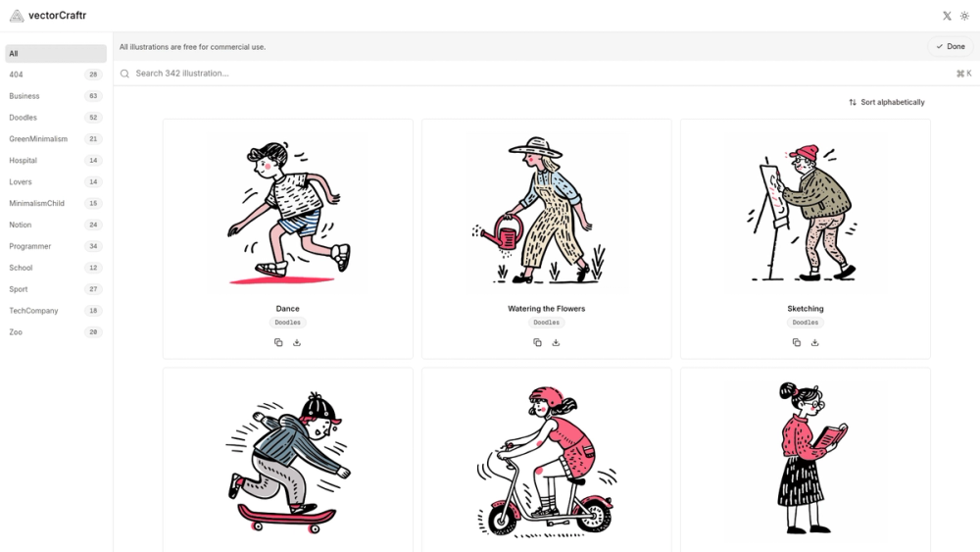Image resolution: width=980 pixels, height=552 pixels.
Task: Choose the All category
Action: click(x=55, y=54)
